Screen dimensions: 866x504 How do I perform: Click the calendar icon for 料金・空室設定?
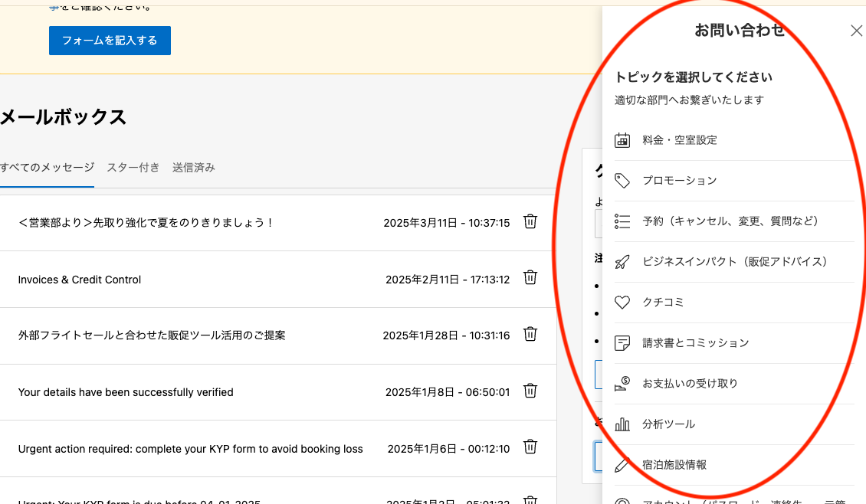point(622,140)
